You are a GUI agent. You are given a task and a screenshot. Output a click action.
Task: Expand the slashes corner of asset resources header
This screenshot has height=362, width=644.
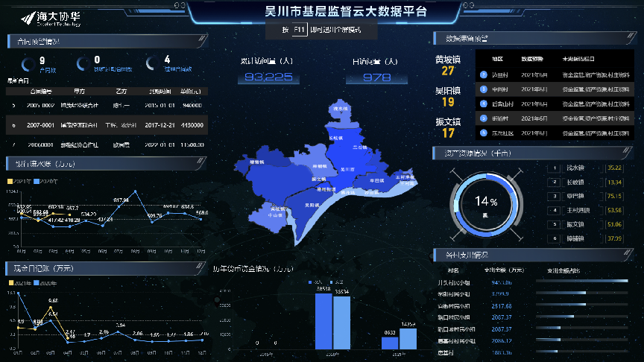[x=626, y=150]
